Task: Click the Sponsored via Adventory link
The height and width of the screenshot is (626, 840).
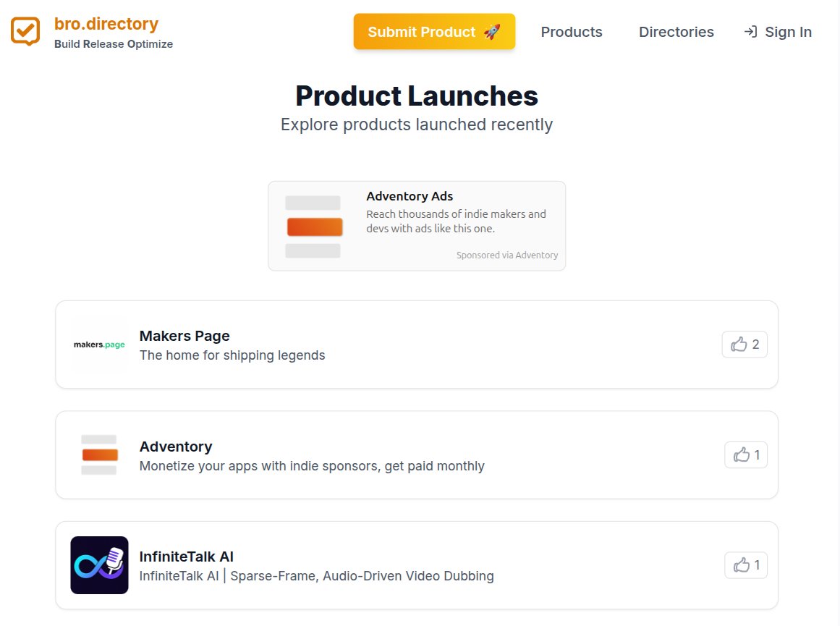Action: 506,255
